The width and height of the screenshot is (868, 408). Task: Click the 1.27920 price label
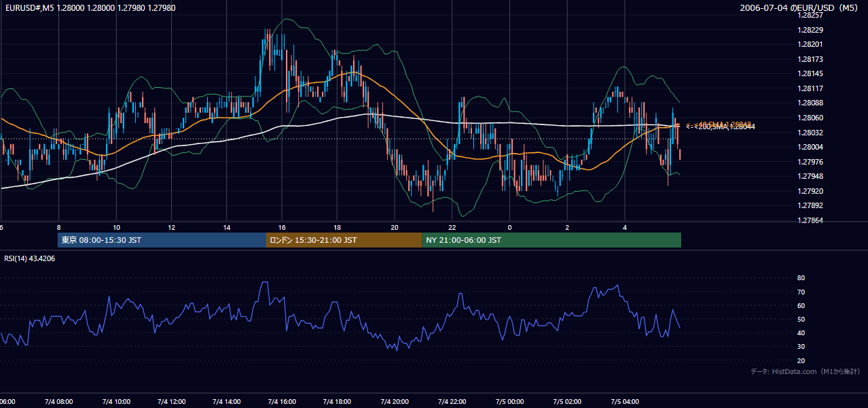pyautogui.click(x=810, y=191)
